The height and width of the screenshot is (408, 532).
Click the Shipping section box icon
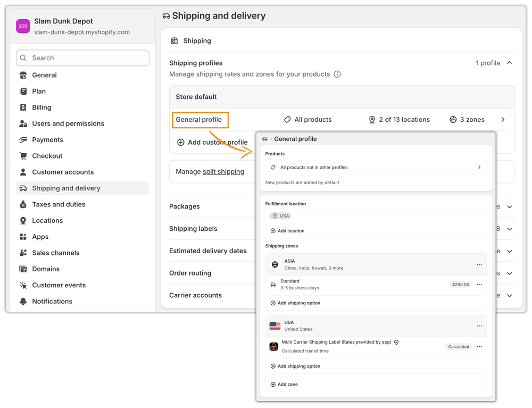pyautogui.click(x=174, y=41)
